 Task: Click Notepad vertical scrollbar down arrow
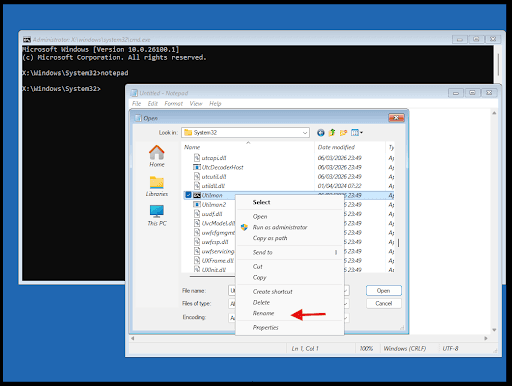point(494,330)
